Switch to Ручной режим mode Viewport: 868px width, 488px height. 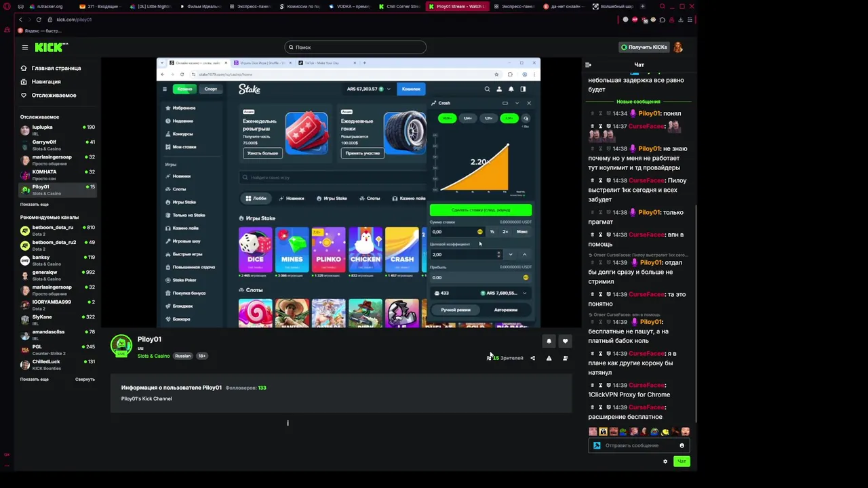(x=456, y=310)
